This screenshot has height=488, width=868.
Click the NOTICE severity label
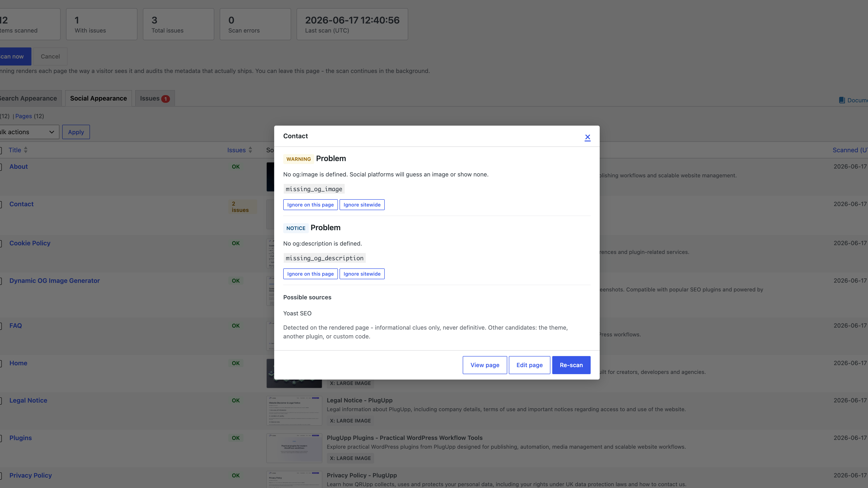tap(296, 228)
